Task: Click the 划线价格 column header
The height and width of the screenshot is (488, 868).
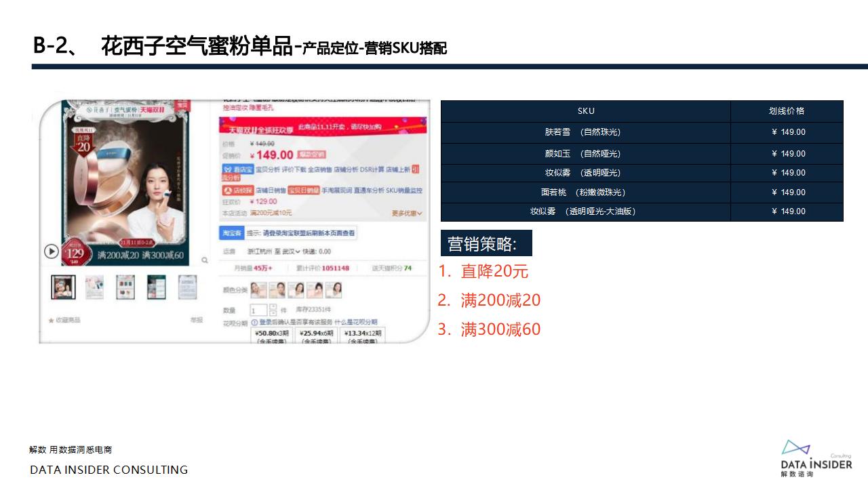Action: [x=787, y=111]
